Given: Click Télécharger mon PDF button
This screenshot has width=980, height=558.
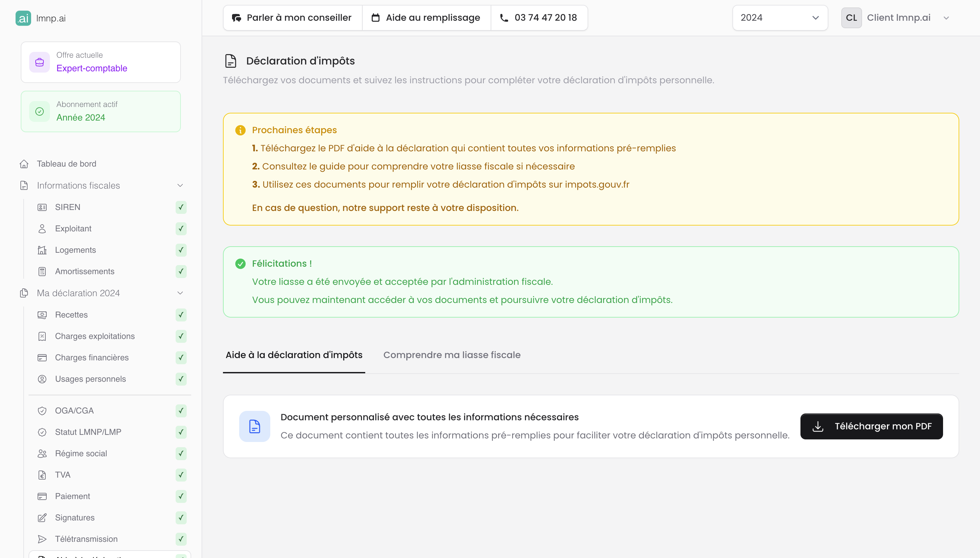Looking at the screenshot, I should point(871,426).
